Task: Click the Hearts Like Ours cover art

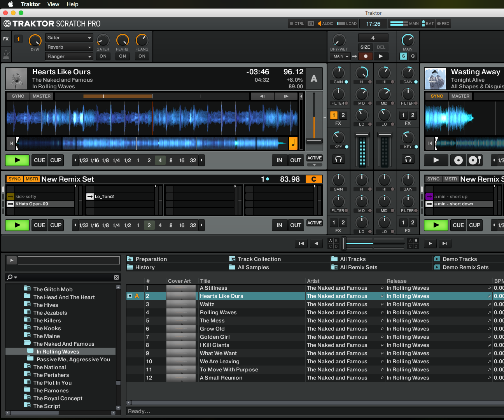Action: 17,79
